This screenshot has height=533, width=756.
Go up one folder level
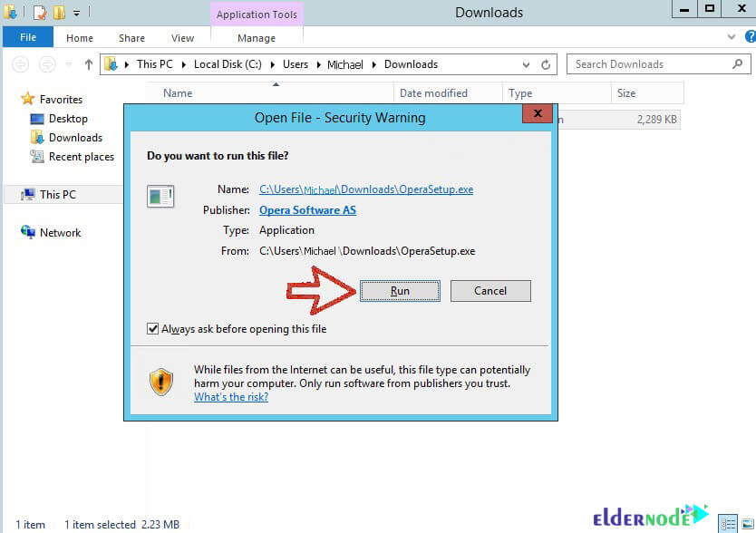88,64
